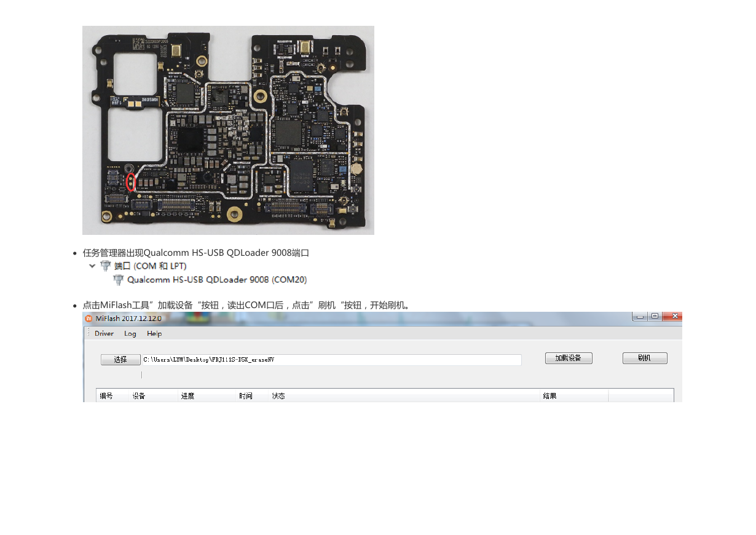The height and width of the screenshot is (535, 756).
Task: Click the MiFlash 2017.12.12.0 title text
Action: pos(128,318)
